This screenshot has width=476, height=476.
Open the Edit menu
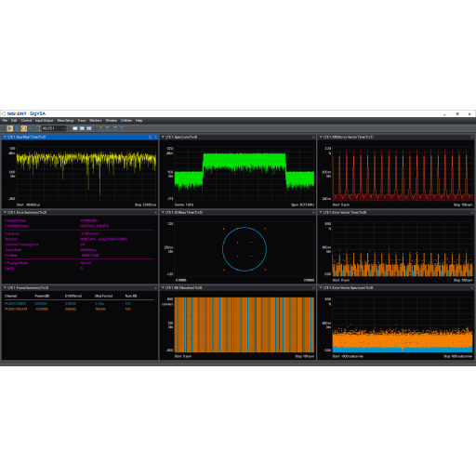[14, 121]
